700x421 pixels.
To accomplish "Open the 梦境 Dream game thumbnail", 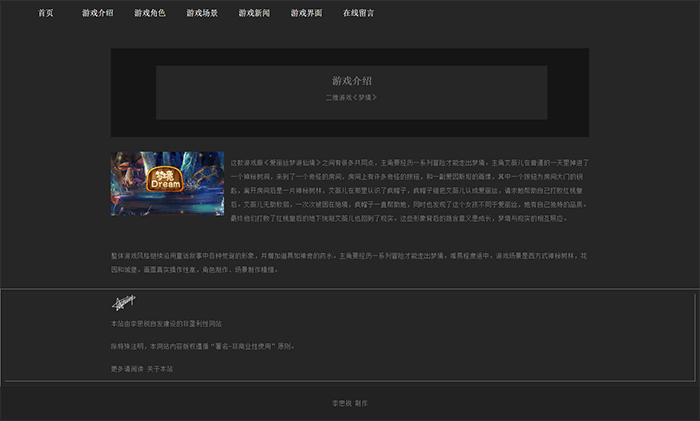I will point(167,183).
